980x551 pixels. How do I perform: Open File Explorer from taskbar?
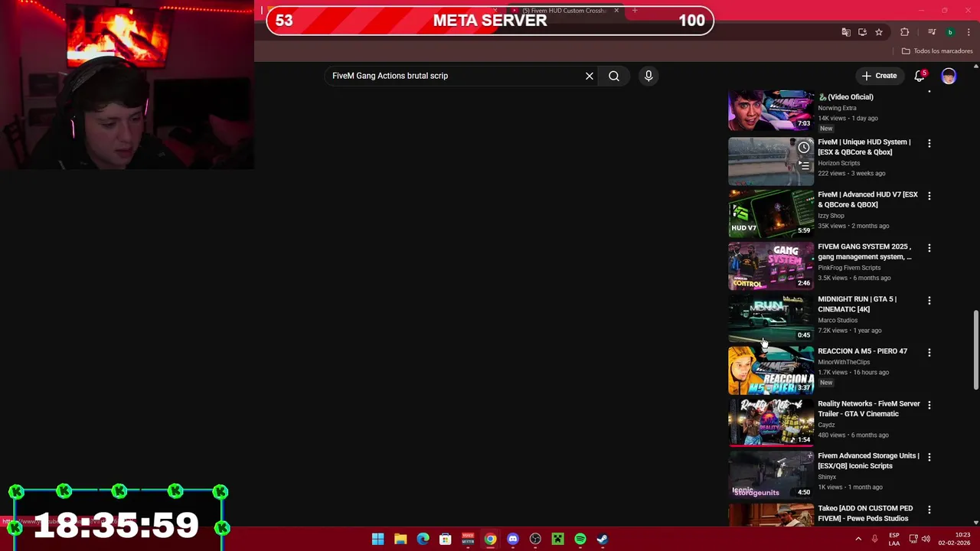[400, 539]
